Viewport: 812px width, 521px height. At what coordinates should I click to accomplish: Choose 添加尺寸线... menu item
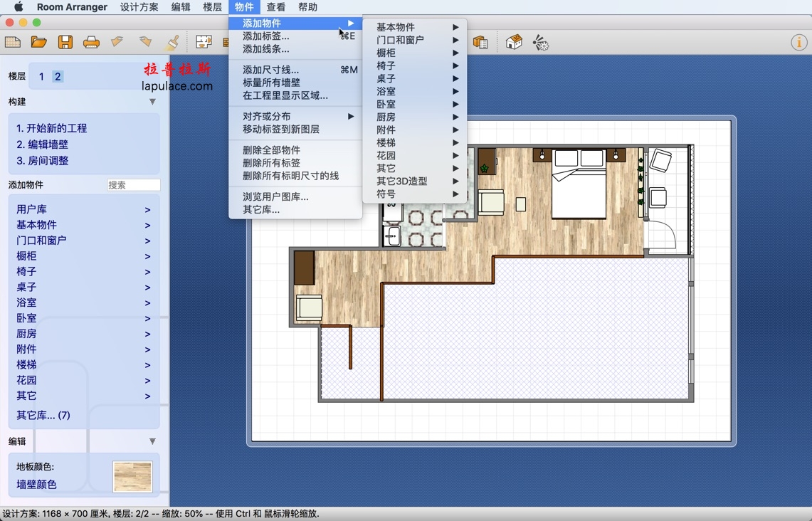pyautogui.click(x=295, y=70)
